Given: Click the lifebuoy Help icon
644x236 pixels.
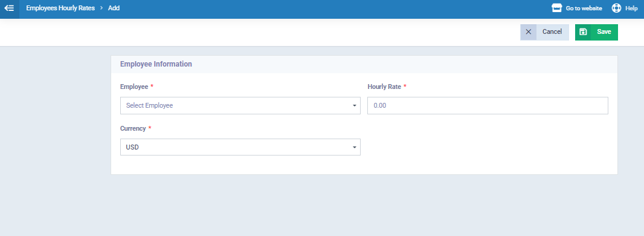Looking at the screenshot, I should (x=616, y=8).
